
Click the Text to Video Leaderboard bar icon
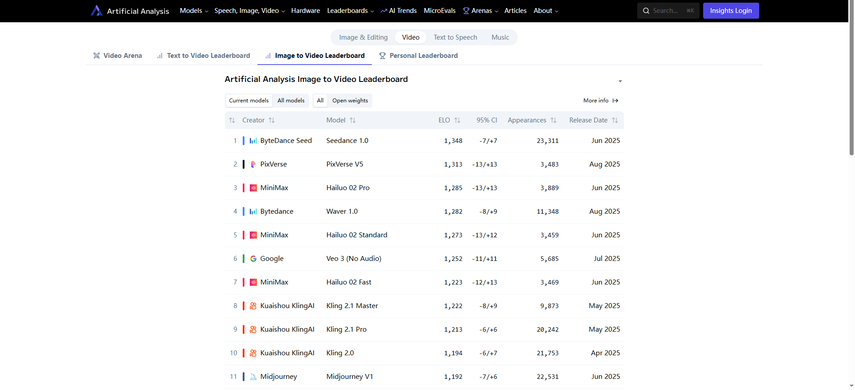160,56
